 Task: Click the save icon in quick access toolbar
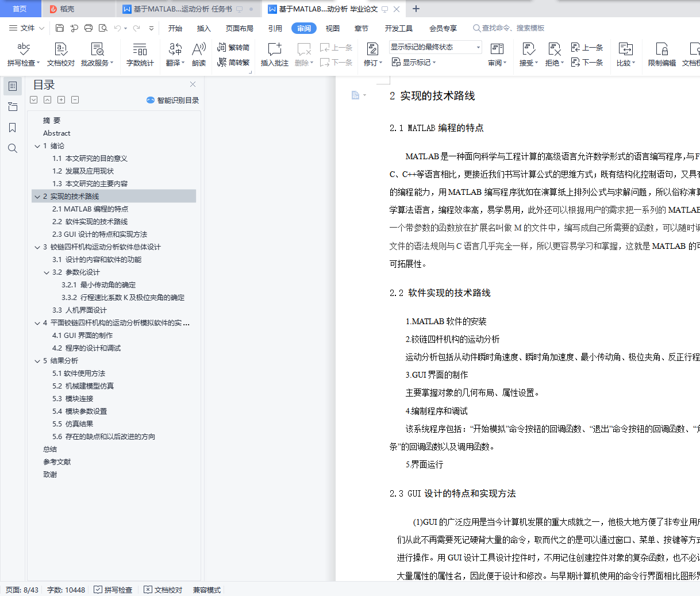click(60, 28)
